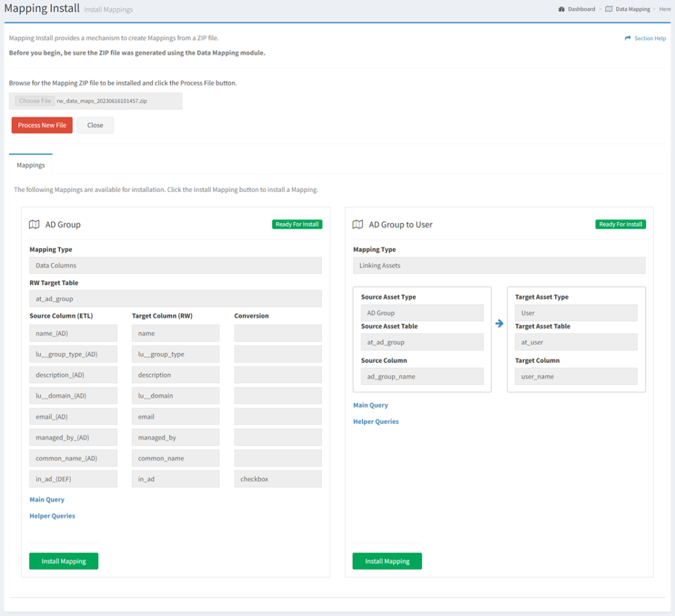This screenshot has height=616, width=675.
Task: Click the map icon on the AD Group card
Action: [x=34, y=224]
